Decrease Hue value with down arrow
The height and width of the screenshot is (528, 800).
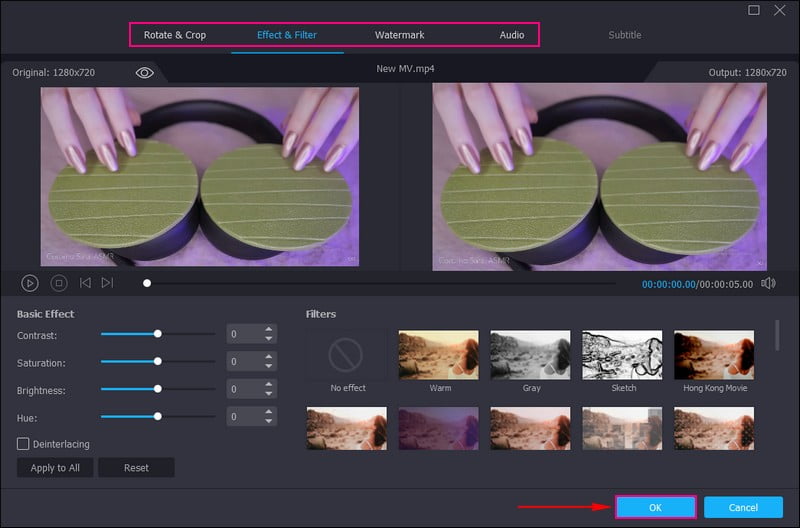coord(268,421)
